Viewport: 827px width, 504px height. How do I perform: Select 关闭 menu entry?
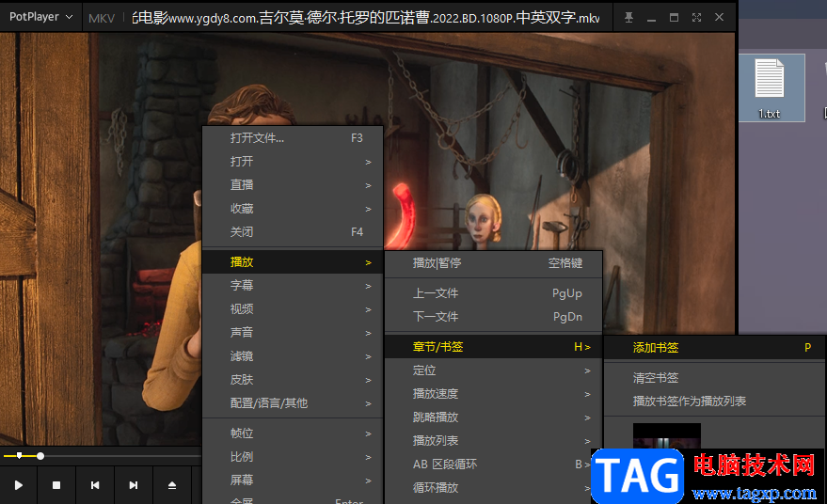coord(293,232)
